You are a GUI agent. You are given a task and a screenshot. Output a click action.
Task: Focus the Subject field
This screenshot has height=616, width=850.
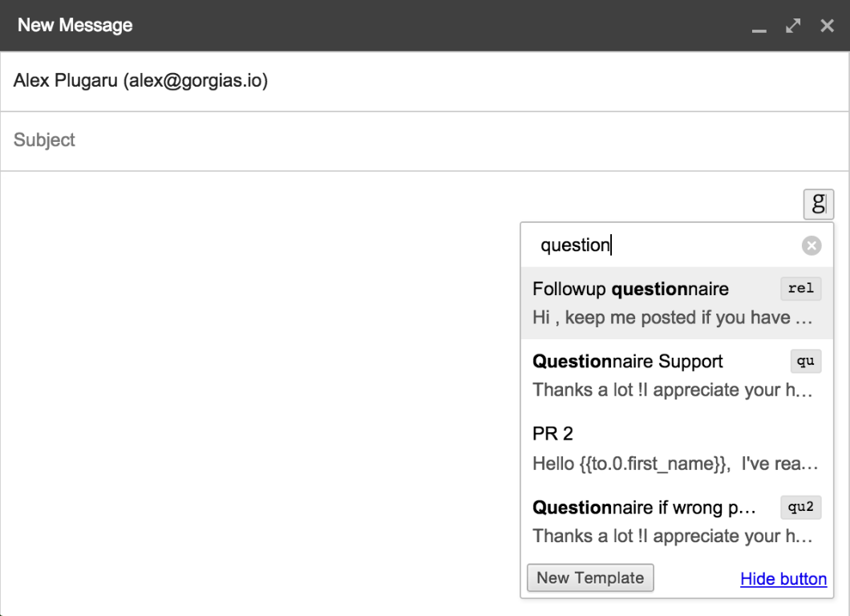pos(424,140)
